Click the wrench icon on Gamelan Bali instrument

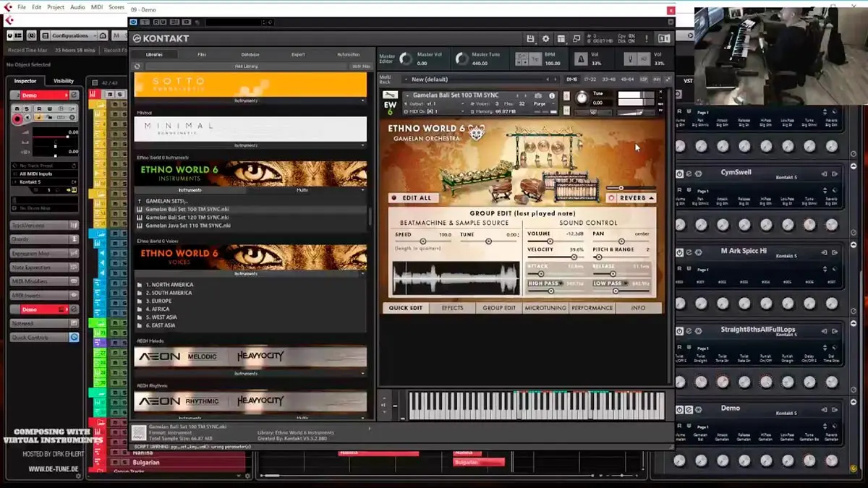(390, 95)
